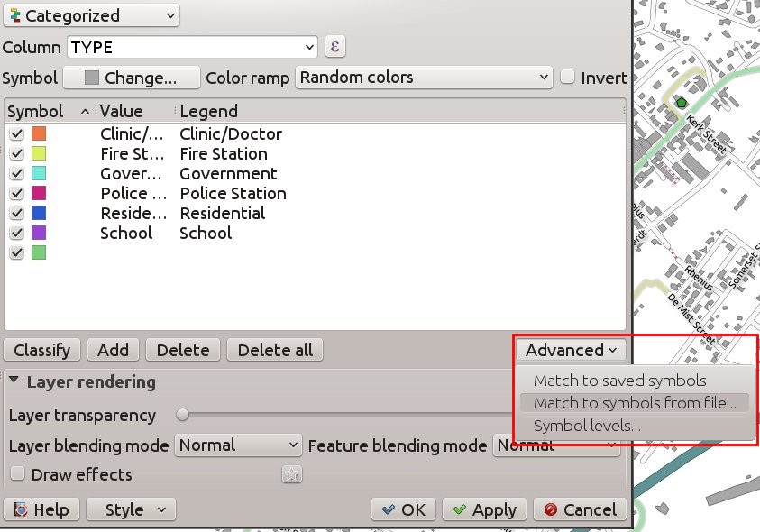The height and width of the screenshot is (532, 760).
Task: Open the Categorized renderer type dropdown
Action: 91,15
